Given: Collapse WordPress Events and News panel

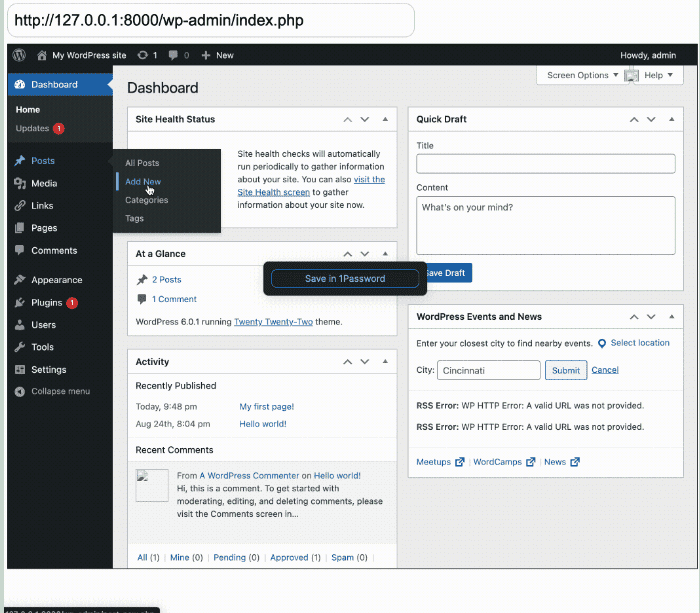Looking at the screenshot, I should (x=671, y=317).
